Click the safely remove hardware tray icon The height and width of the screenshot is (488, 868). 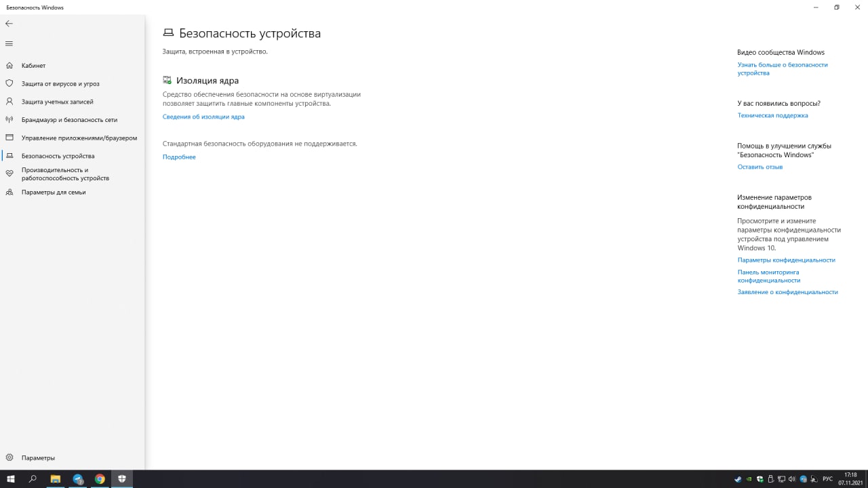[770, 479]
